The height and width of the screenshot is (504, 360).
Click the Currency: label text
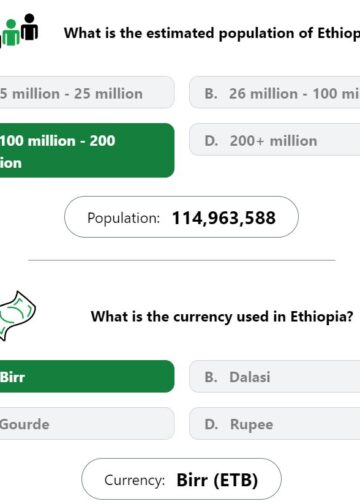click(135, 480)
